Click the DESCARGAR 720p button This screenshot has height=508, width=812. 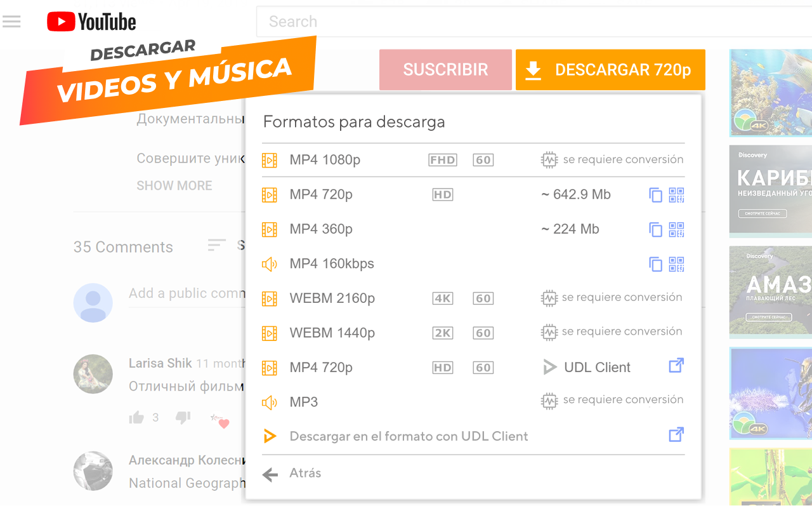[610, 70]
